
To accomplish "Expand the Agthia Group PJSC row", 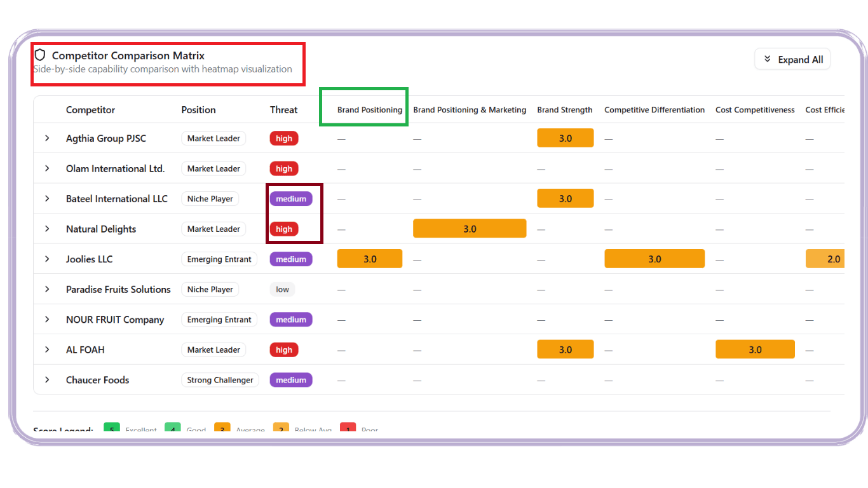I will pos(47,138).
